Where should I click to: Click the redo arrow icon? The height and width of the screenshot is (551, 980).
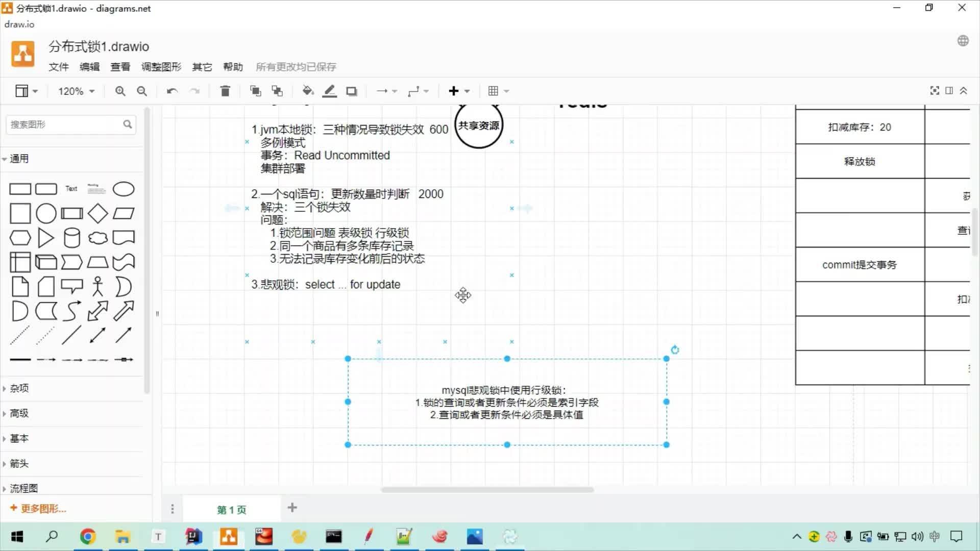pos(194,91)
